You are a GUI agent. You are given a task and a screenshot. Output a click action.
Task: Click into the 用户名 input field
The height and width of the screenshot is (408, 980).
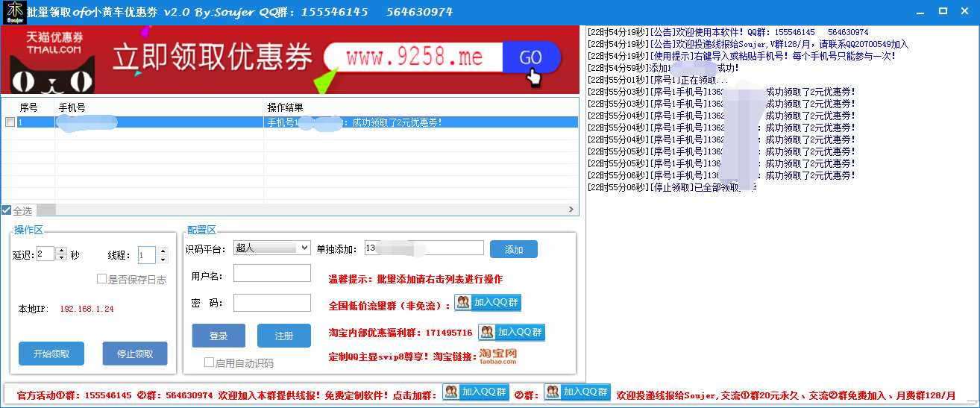[x=272, y=273]
